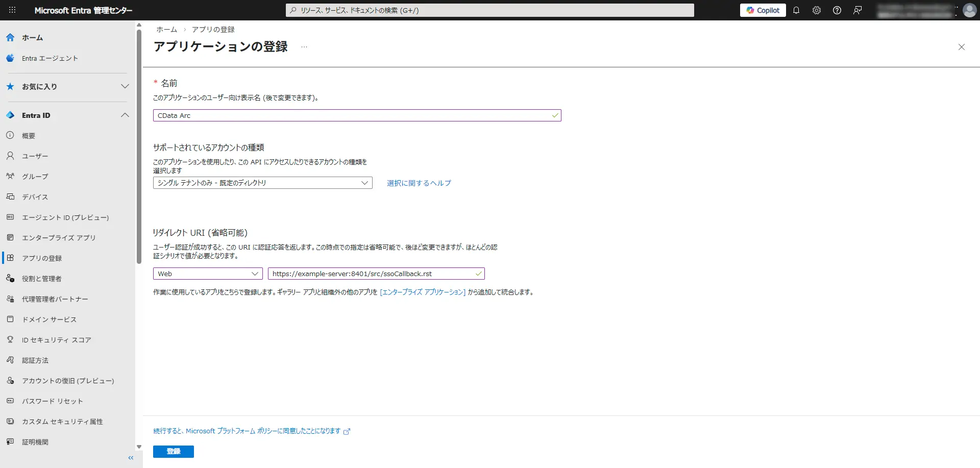Open the notifications bell icon

click(x=796, y=10)
